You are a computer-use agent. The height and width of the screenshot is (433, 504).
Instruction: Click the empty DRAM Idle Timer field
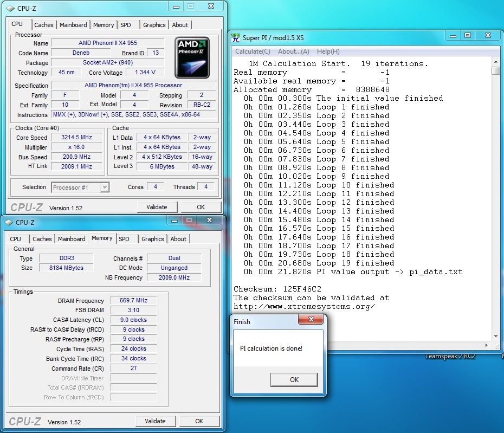click(x=134, y=378)
